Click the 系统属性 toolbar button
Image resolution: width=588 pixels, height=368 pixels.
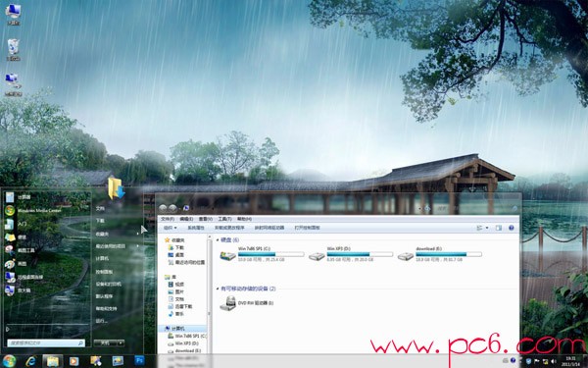click(196, 228)
